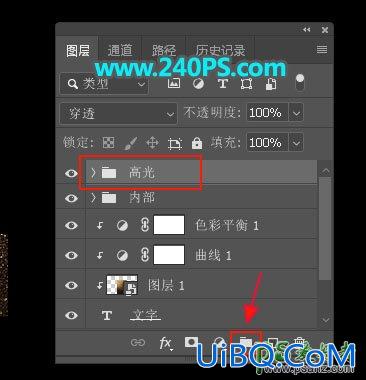
Task: Filter for type layers T icon
Action: 223,83
